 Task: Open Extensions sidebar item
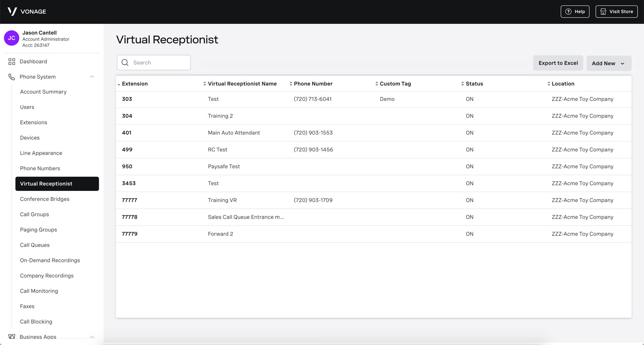pyautogui.click(x=34, y=122)
